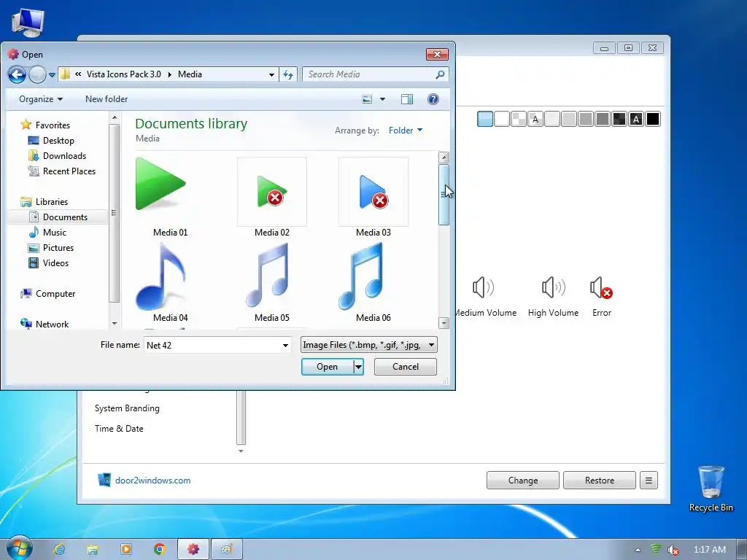This screenshot has width=747, height=560.
Task: Open the hamburger menu beside Restore
Action: point(649,481)
